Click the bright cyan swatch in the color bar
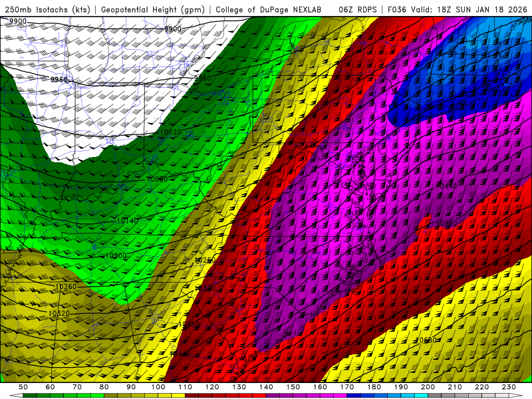The image size is (532, 399). [x=422, y=396]
